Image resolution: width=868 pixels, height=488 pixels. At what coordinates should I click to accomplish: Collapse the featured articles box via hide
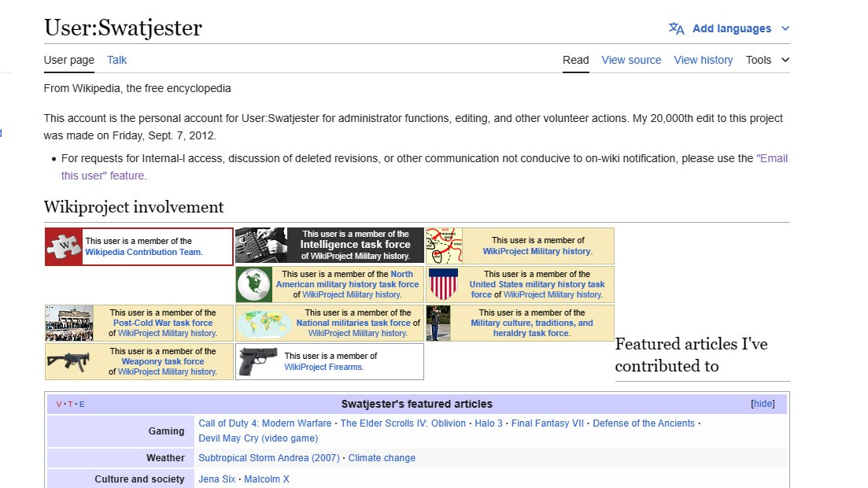point(763,404)
